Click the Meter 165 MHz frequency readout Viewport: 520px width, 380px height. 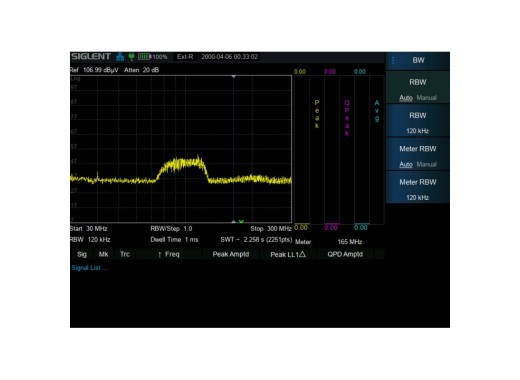350,242
